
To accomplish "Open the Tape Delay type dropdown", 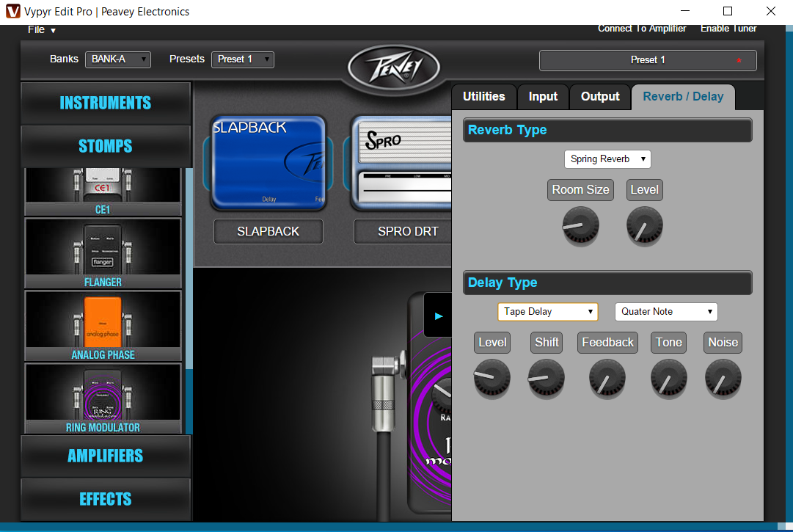I will pyautogui.click(x=548, y=312).
